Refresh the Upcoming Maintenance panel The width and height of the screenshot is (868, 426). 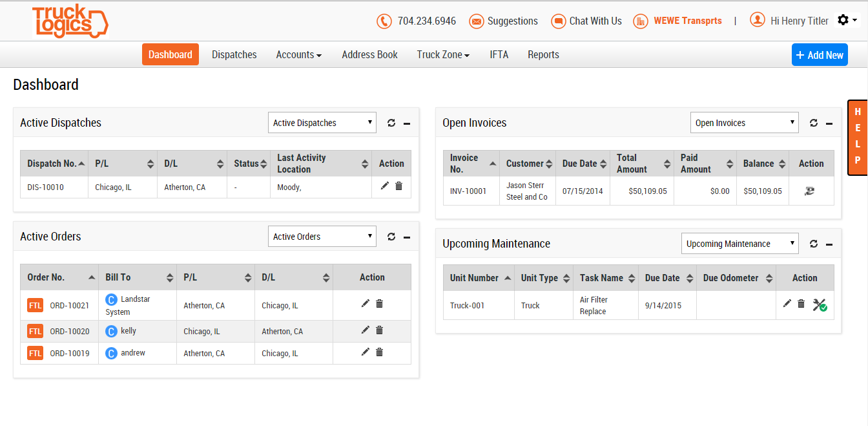point(814,243)
